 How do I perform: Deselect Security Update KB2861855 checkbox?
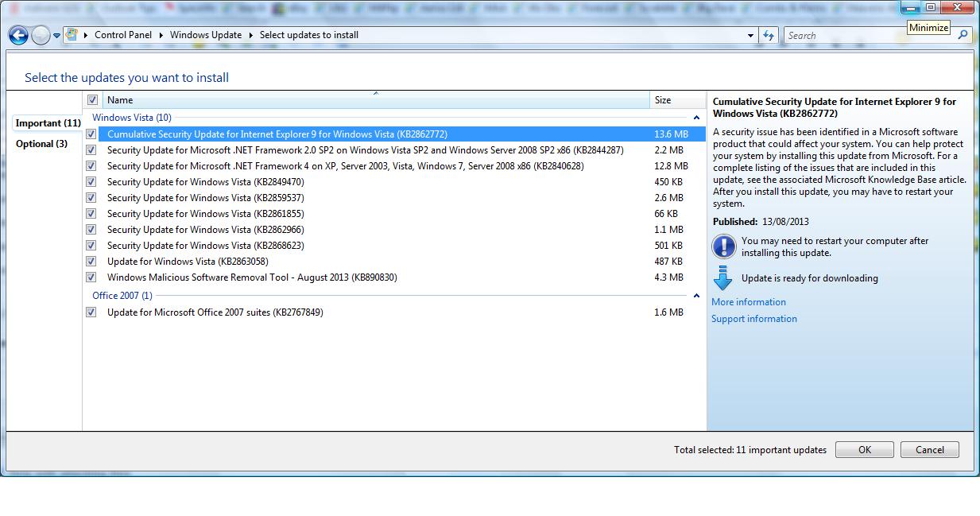coord(91,214)
